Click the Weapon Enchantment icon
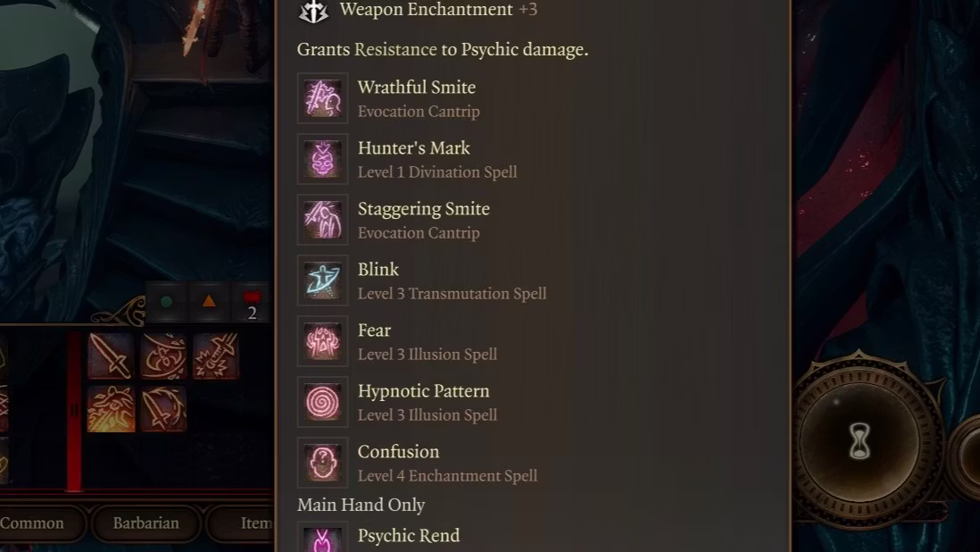The image size is (980, 552). point(314,11)
